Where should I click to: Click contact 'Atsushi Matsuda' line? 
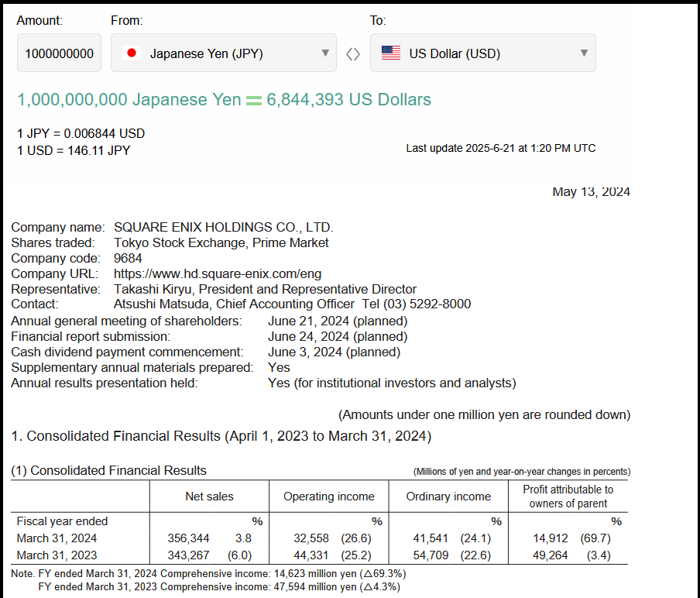click(x=292, y=304)
